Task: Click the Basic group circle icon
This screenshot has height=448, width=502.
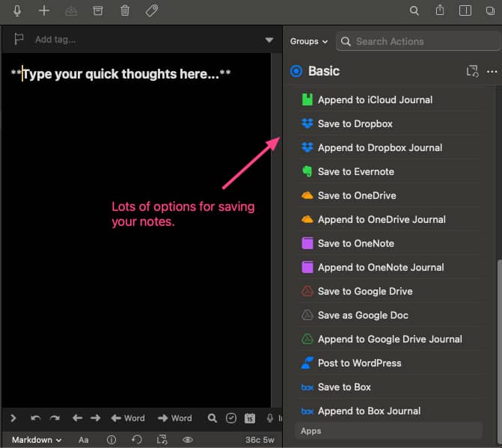Action: (296, 71)
